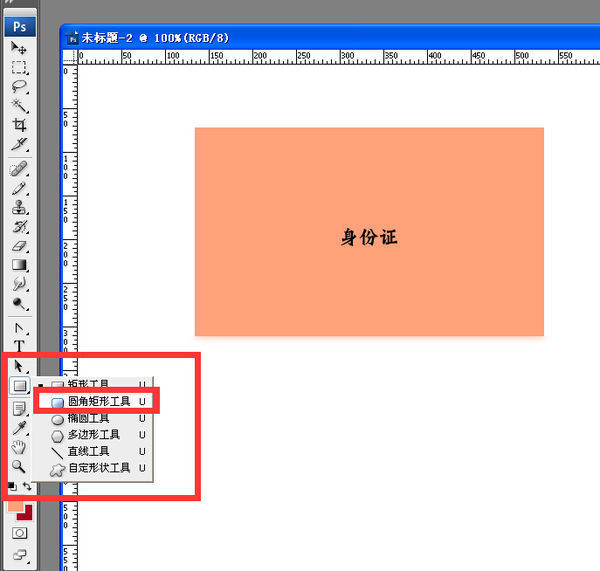Select the Gradient tool
Screen dimensions: 600x571
pos(19,265)
